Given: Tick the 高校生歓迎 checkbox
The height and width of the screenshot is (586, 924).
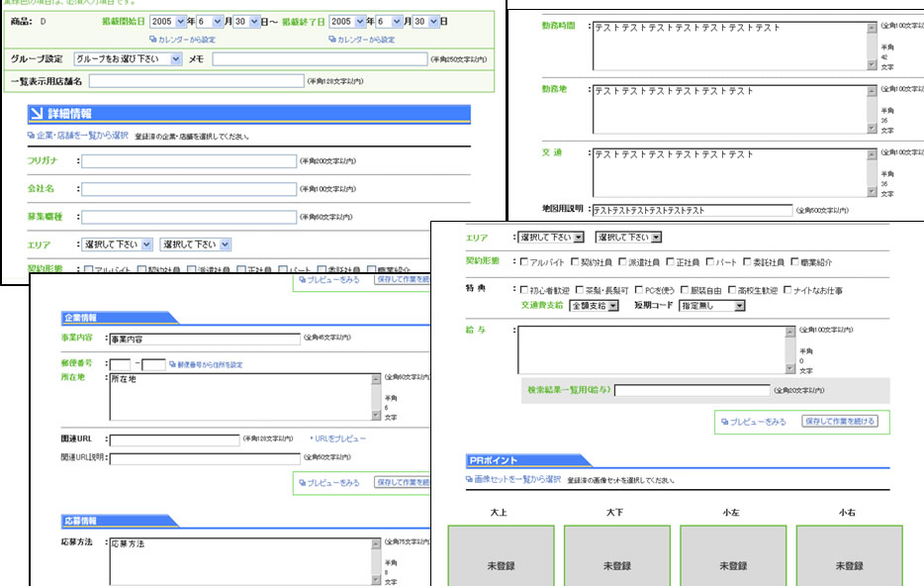Looking at the screenshot, I should (x=731, y=290).
